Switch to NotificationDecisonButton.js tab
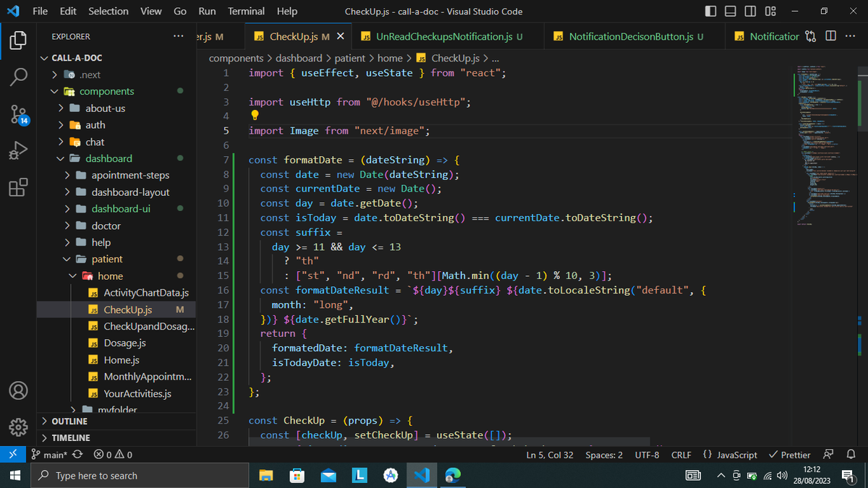Viewport: 868px width, 488px height. (x=636, y=36)
